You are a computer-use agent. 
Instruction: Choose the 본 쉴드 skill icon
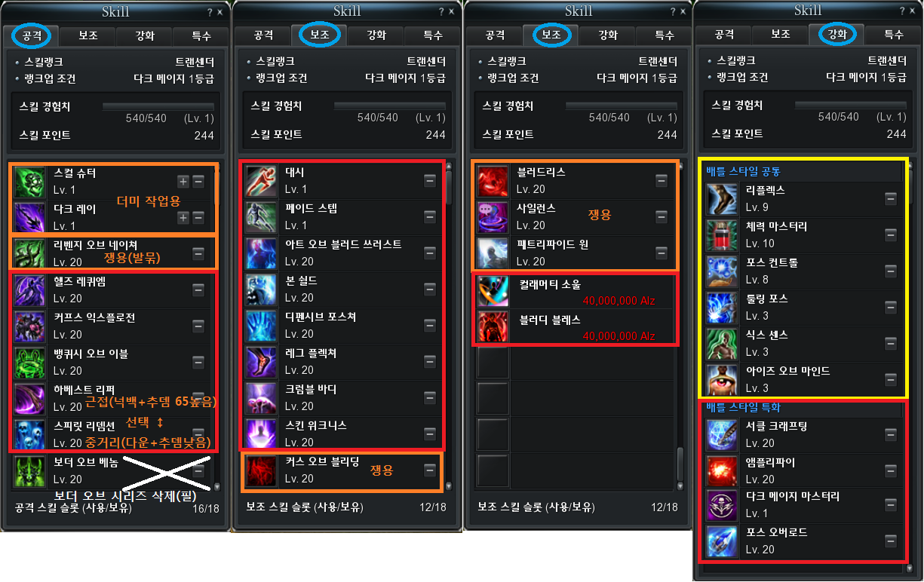coord(261,289)
